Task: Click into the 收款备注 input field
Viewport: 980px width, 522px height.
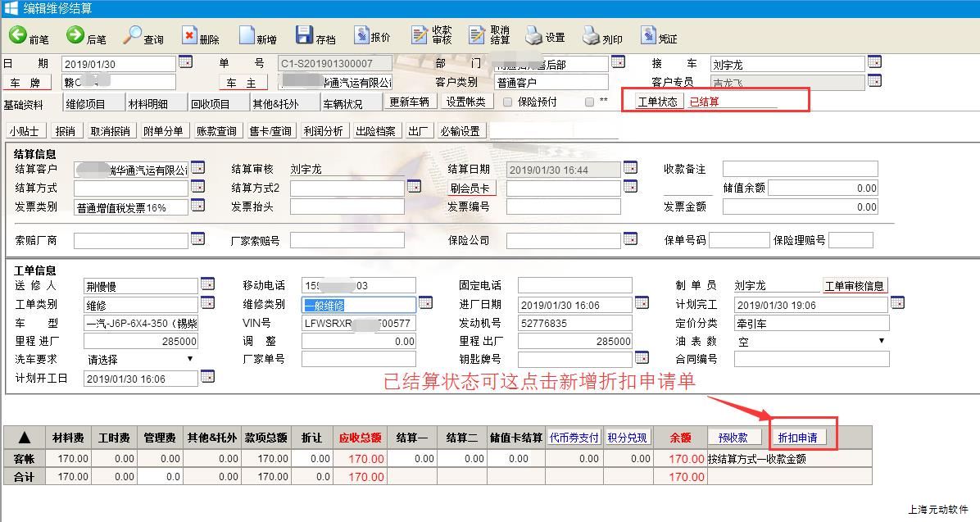Action: point(800,170)
